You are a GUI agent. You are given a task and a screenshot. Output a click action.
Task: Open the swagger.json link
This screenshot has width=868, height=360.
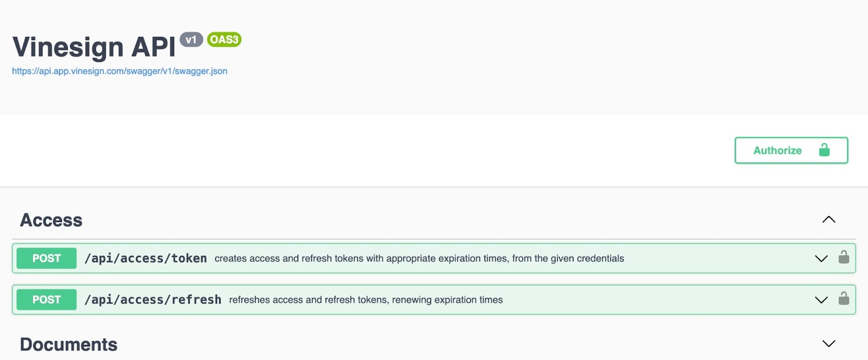pos(119,71)
